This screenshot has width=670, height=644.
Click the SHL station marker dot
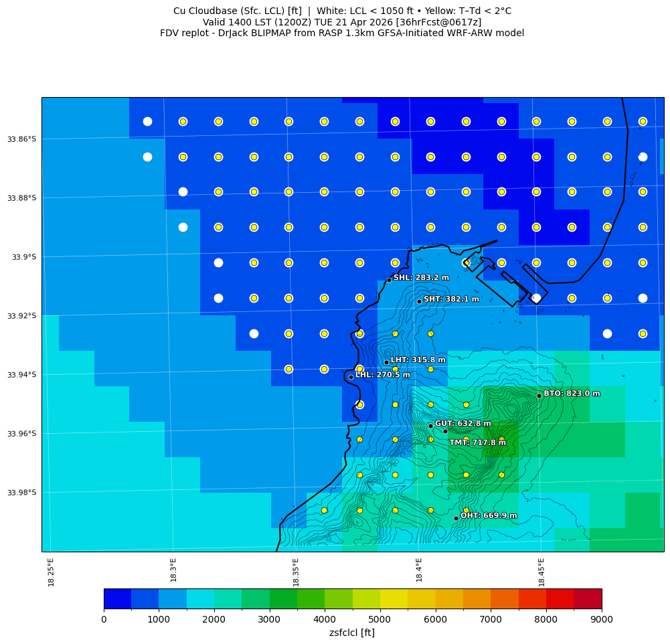(389, 280)
